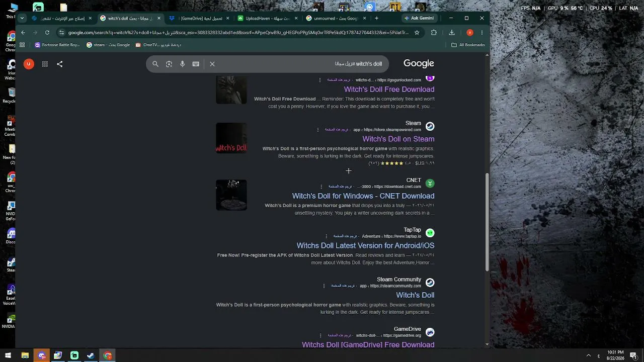Viewport: 644px width, 362px height.
Task: Click the CNET result thumbnail image
Action: tap(231, 195)
